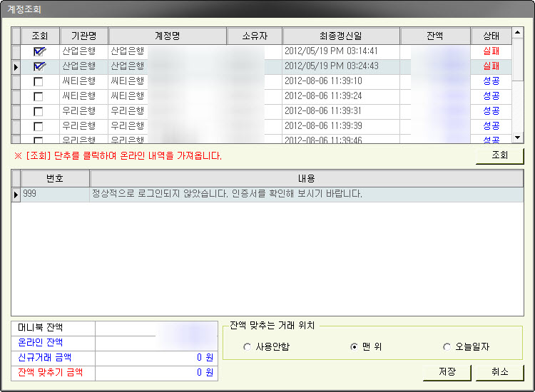The height and width of the screenshot is (392, 535).
Task: Click the 취소 button
Action: (499, 372)
